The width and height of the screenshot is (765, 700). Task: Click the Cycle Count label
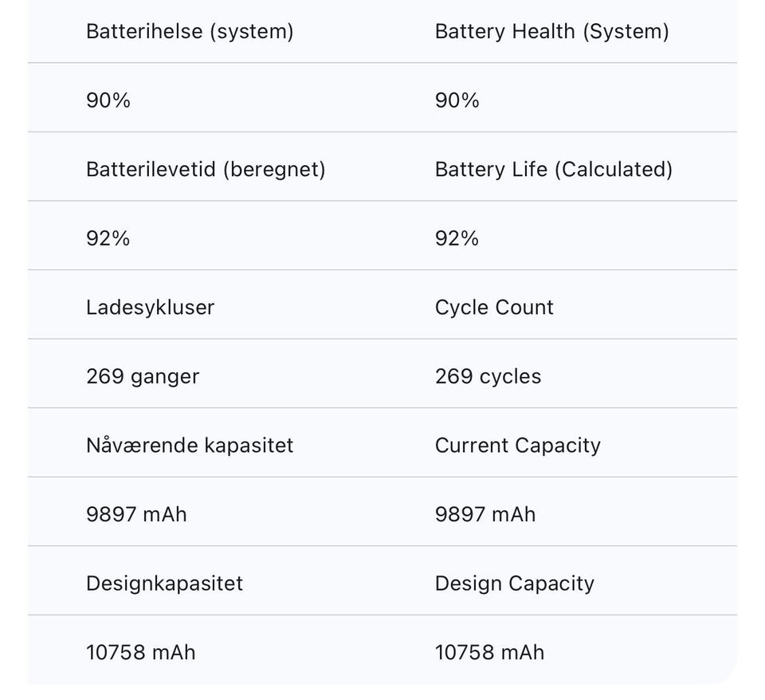[x=494, y=308]
